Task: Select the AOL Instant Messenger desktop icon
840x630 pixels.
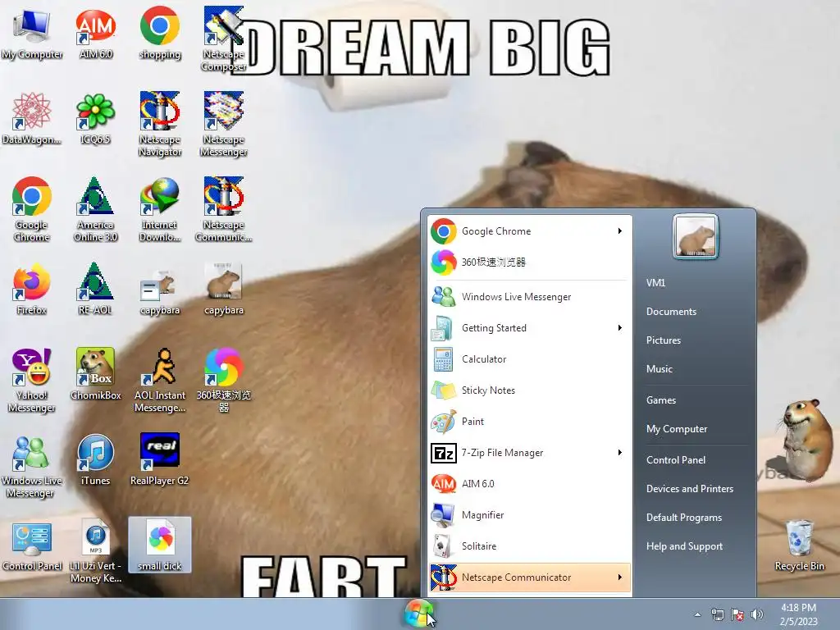Action: click(x=160, y=380)
